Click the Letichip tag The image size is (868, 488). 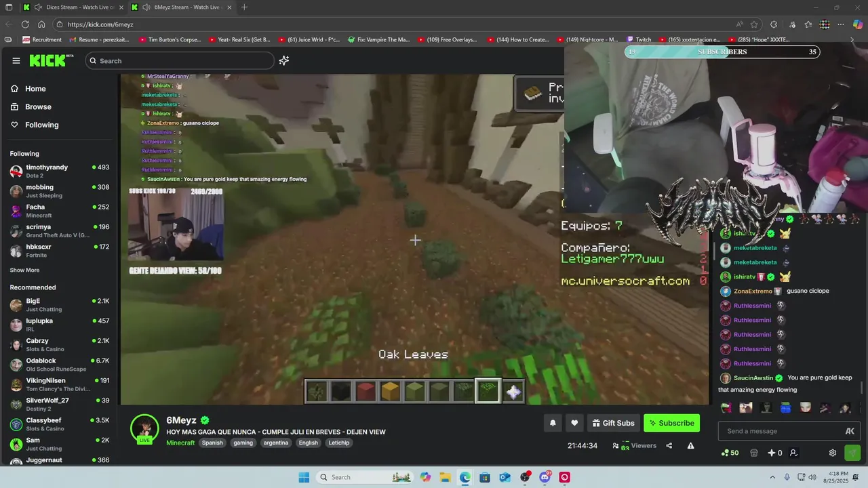[339, 443]
